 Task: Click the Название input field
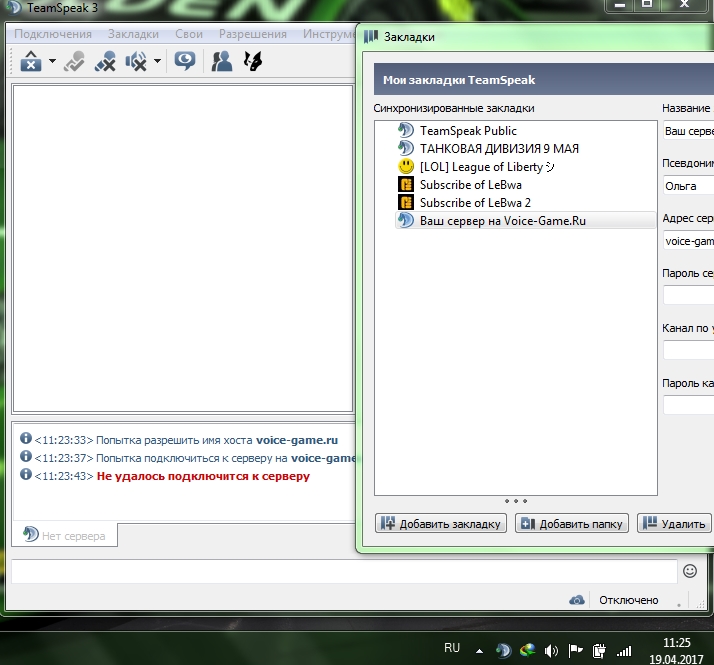tap(688, 131)
